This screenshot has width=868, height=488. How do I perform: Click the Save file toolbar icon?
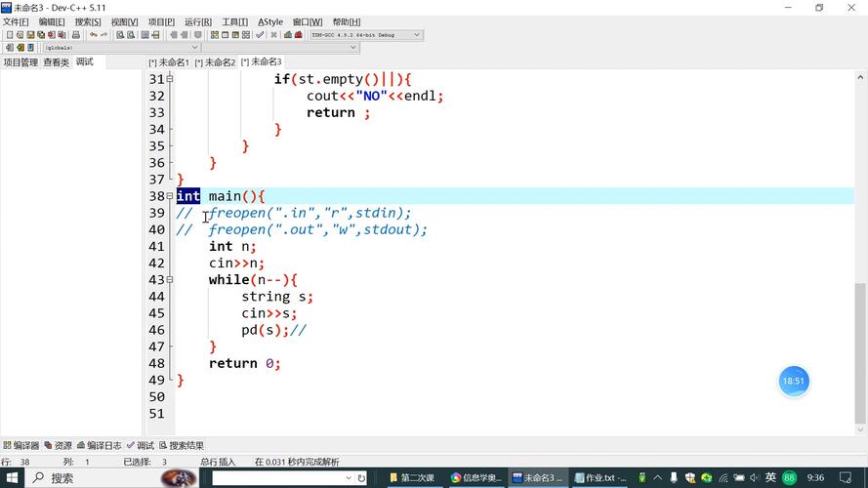[x=30, y=35]
